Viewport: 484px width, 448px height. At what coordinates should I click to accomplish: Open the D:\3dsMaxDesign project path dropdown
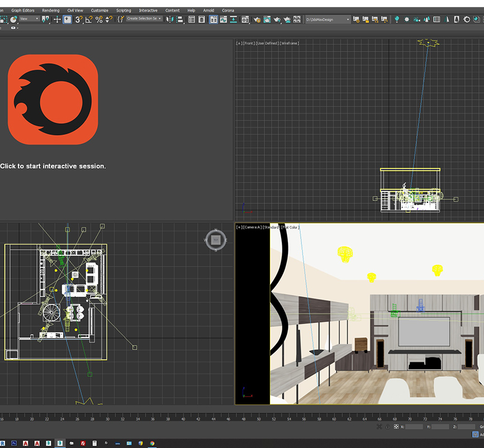(x=328, y=20)
